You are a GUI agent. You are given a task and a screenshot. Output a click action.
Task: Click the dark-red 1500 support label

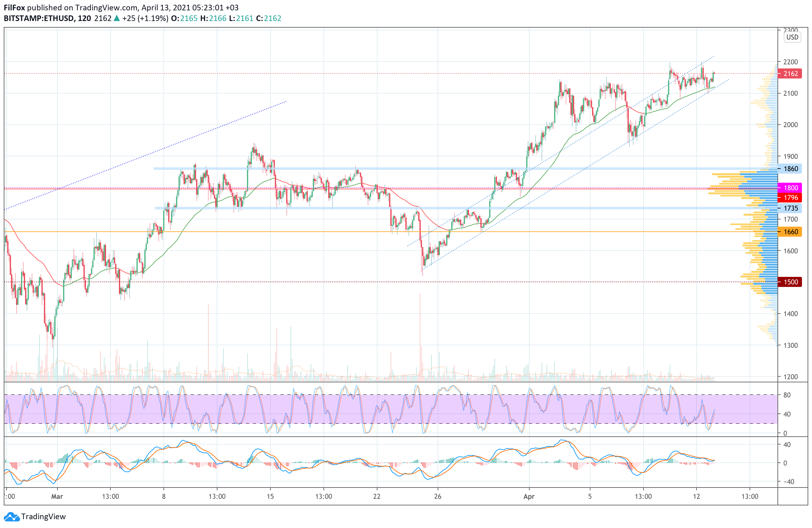[790, 282]
